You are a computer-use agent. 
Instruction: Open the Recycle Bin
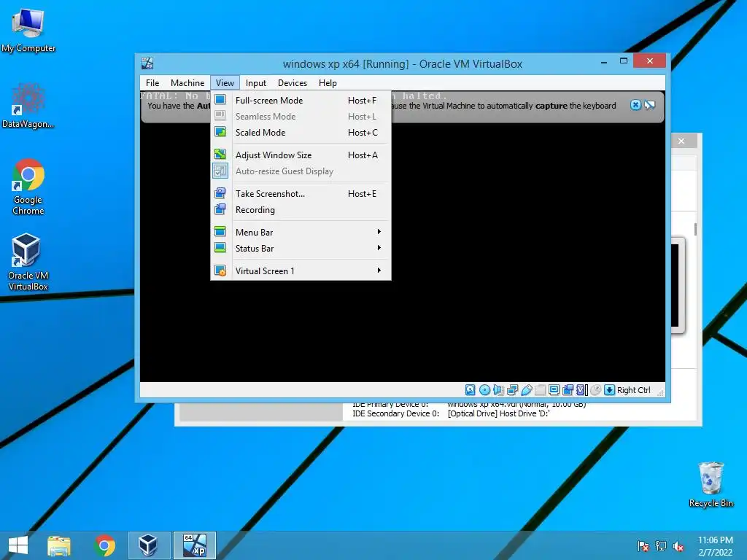click(x=711, y=485)
